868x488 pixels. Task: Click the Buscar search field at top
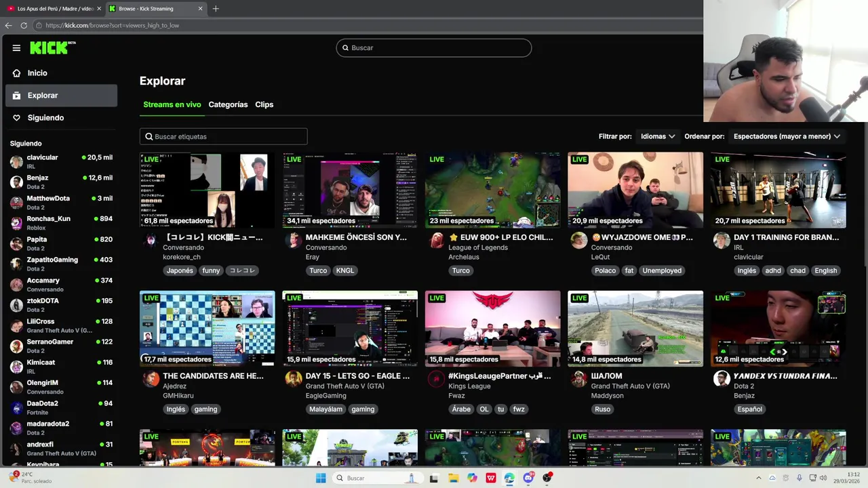[434, 48]
